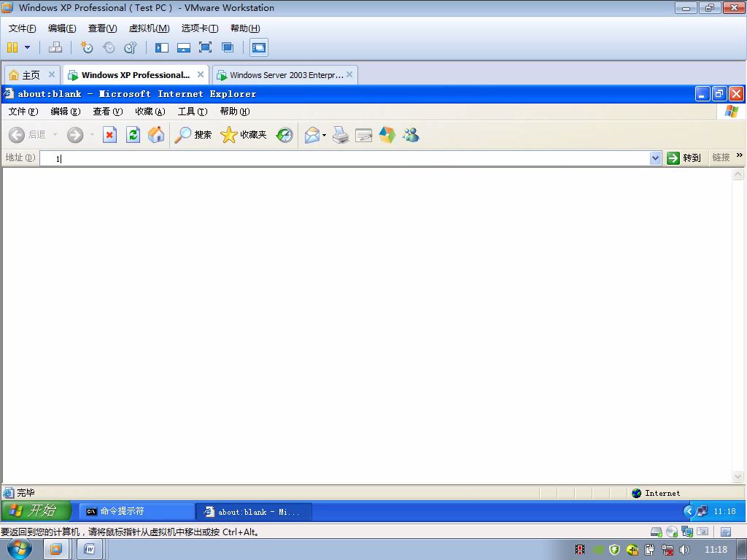Open Internet Explorer 文件(F) menu
747x560 pixels.
(23, 112)
